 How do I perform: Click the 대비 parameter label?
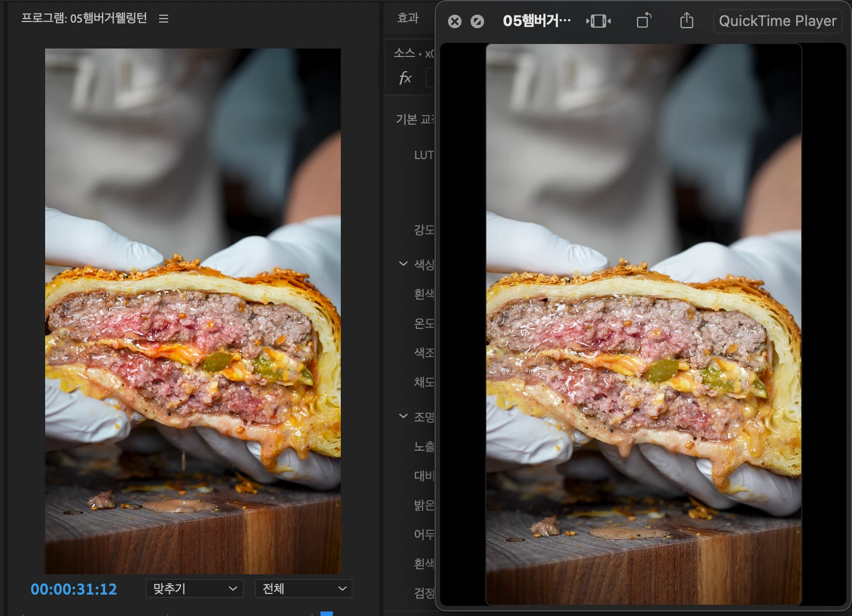[x=424, y=476]
